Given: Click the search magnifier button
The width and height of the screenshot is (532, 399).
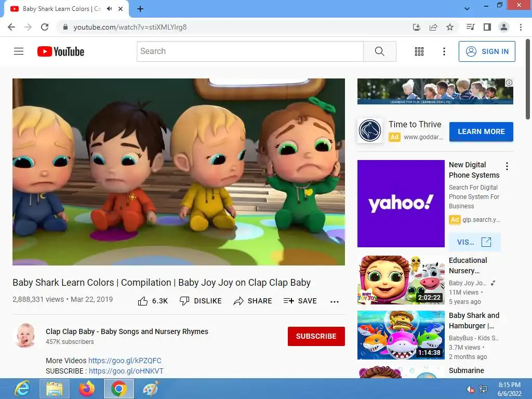Looking at the screenshot, I should click(380, 51).
